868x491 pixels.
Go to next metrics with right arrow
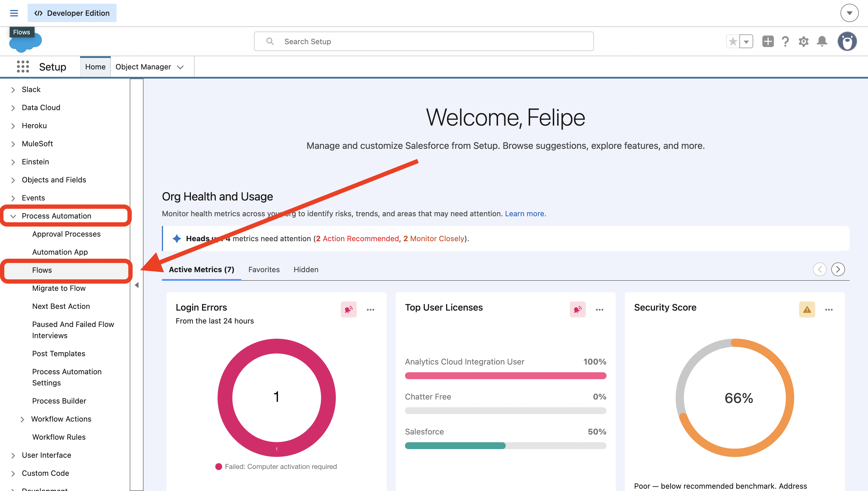[838, 269]
